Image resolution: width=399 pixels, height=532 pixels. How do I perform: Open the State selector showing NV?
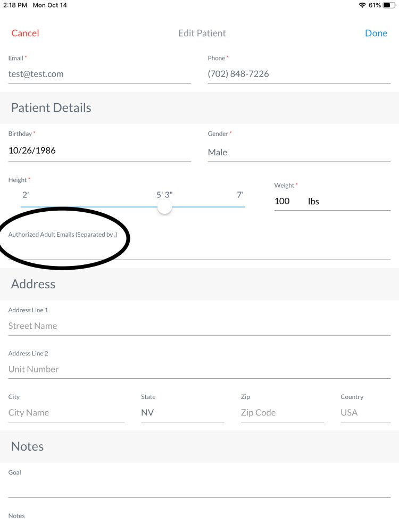[182, 412]
